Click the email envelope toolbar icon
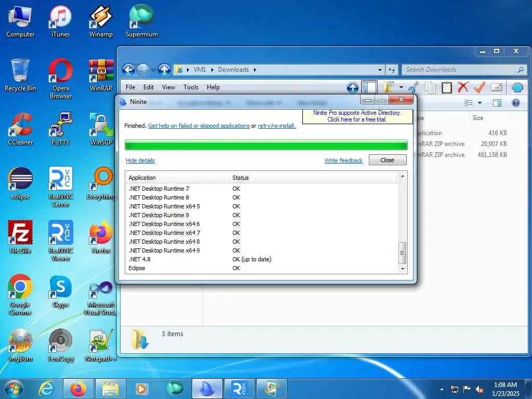The width and height of the screenshot is (532, 399). tap(496, 87)
